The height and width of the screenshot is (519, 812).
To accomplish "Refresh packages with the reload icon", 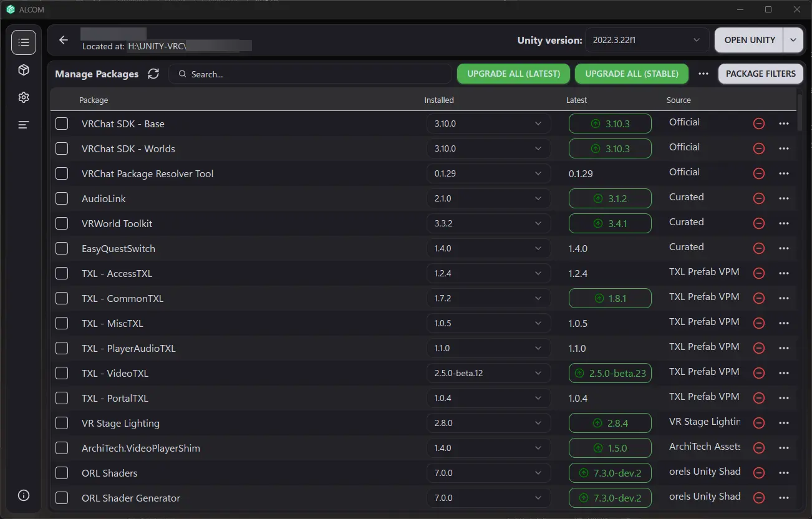I will [153, 74].
